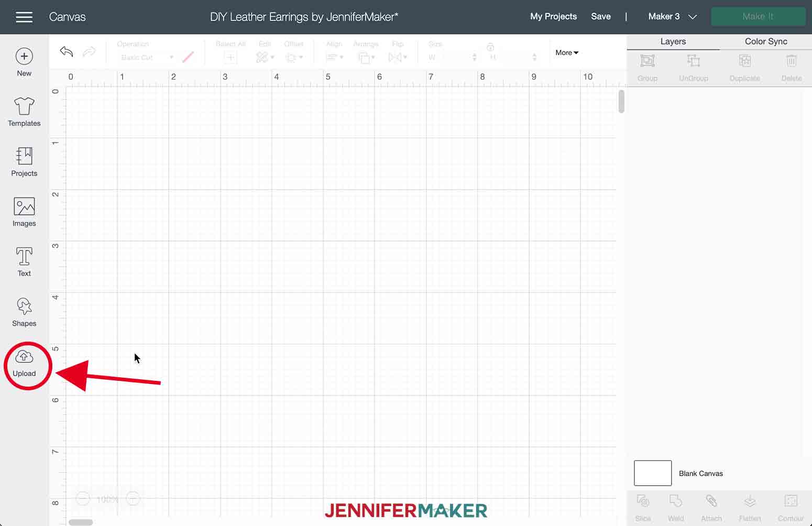Screen dimensions: 812x526
Task: Expand the More toolbar dropdown
Action: tap(567, 52)
